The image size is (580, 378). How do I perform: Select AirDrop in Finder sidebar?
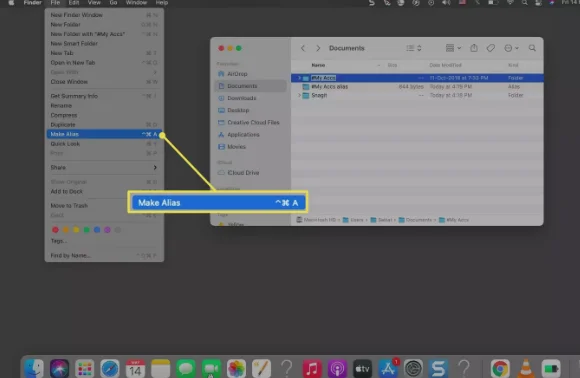coord(250,74)
